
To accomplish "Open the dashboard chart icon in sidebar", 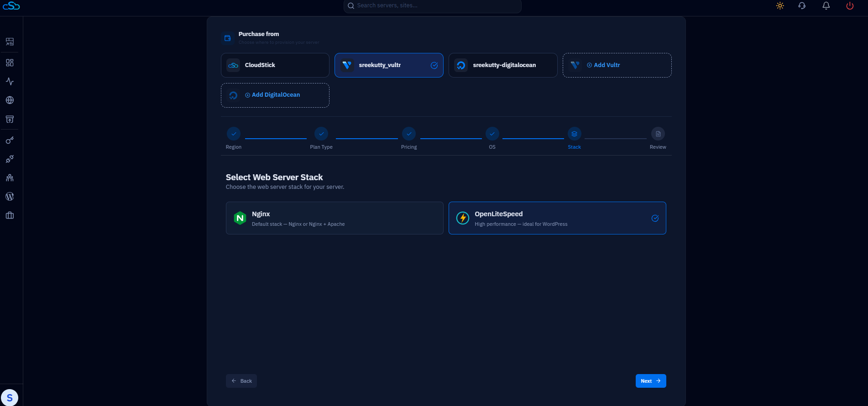I will tap(10, 42).
